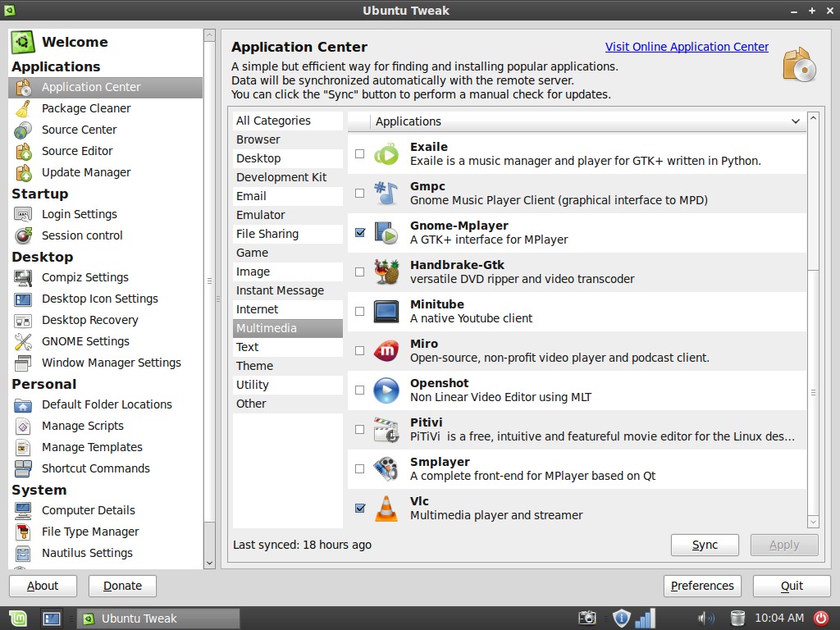Click the Default Folder Locations icon
Viewport: 840px width, 630px height.
23,405
